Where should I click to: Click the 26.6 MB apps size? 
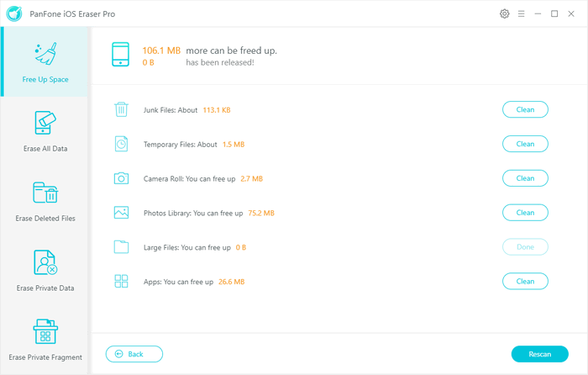(231, 282)
